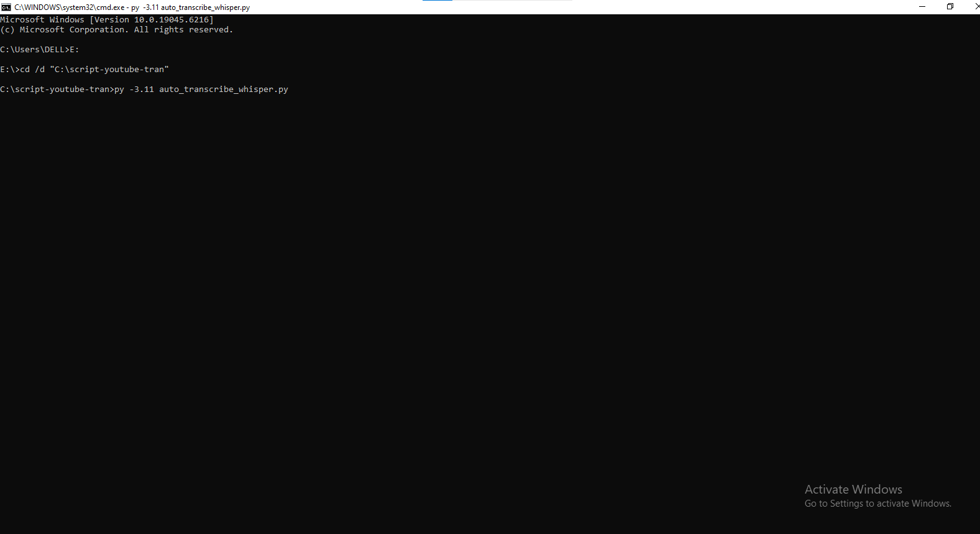980x534 pixels.
Task: Click the cmd.exe window title text
Action: pyautogui.click(x=132, y=7)
